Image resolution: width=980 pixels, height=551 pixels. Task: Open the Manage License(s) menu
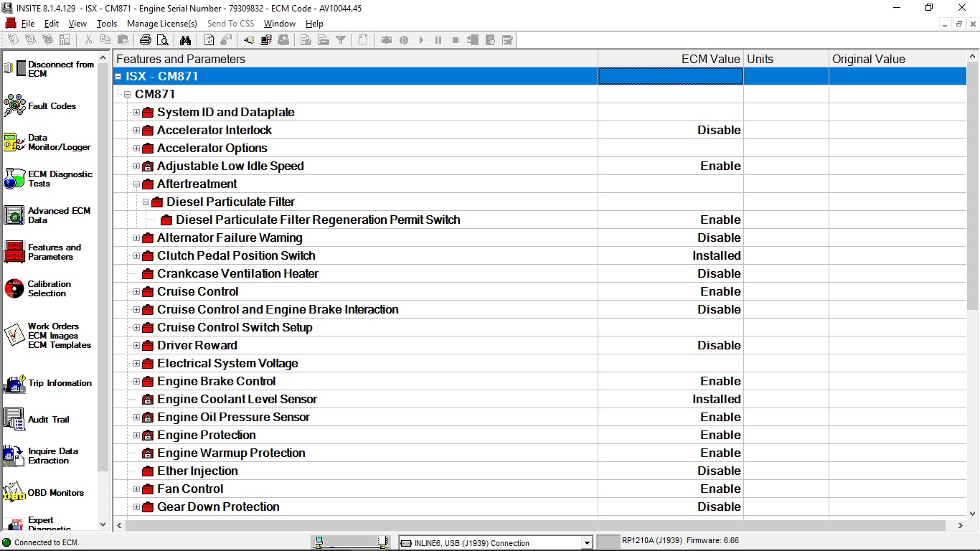coord(162,24)
